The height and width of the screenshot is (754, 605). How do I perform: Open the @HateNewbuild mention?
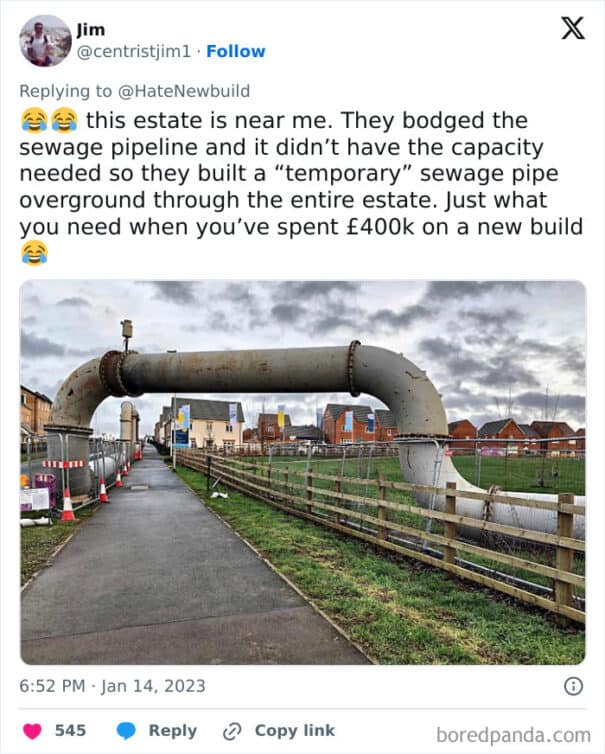click(184, 91)
